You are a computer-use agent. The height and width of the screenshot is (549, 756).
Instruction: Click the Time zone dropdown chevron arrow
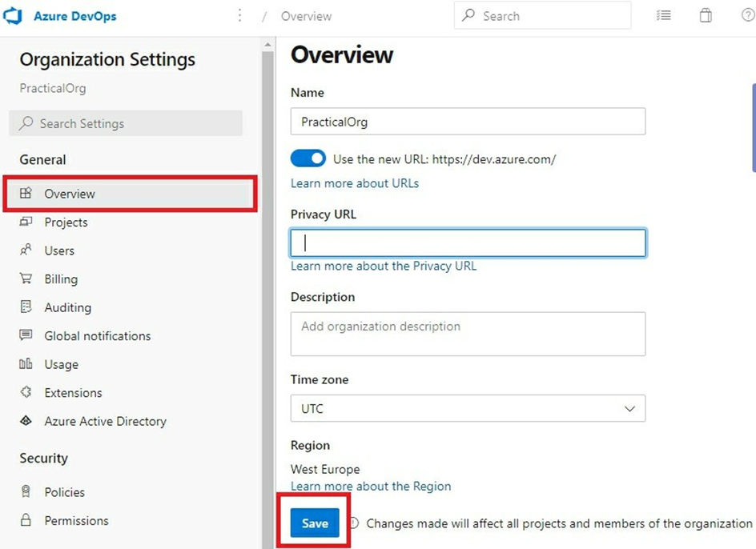tap(629, 409)
